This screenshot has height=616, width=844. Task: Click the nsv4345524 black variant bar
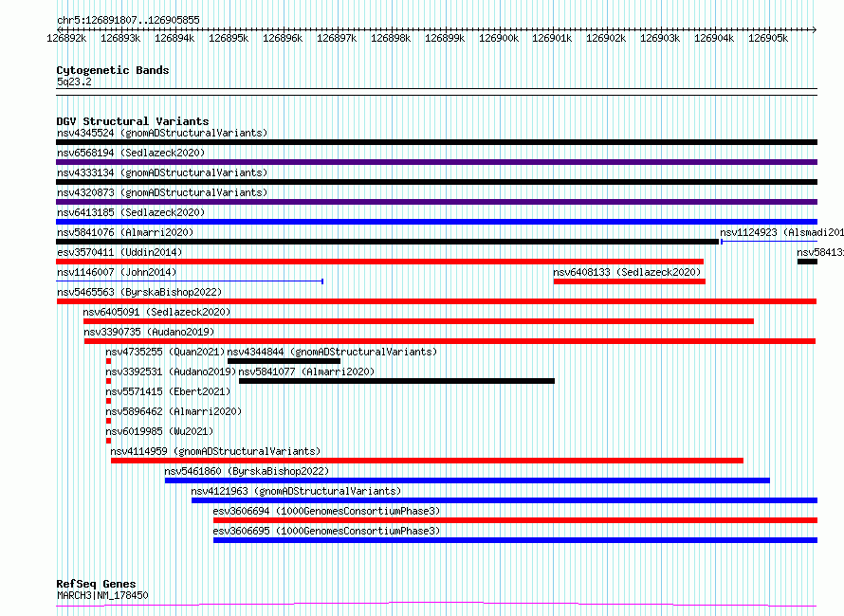pos(436,142)
